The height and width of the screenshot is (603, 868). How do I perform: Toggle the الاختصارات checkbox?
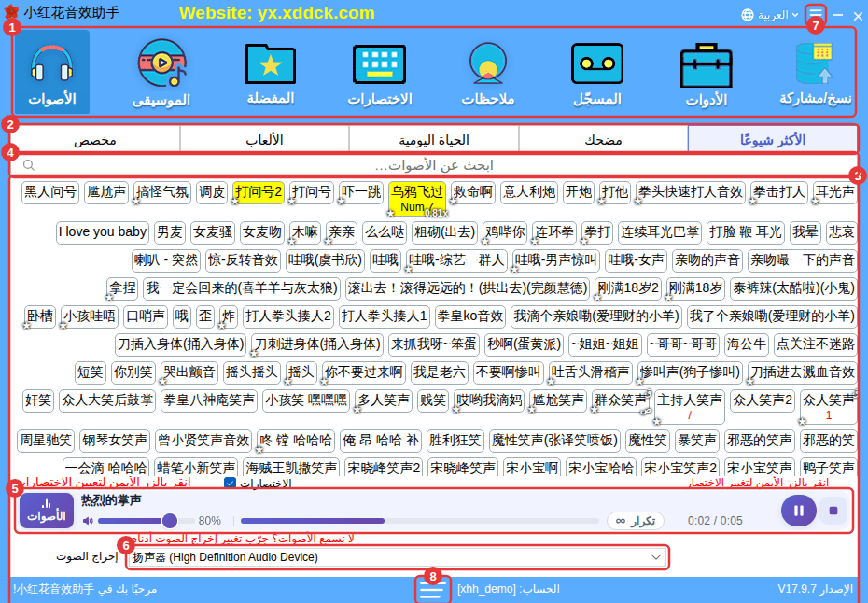[231, 483]
